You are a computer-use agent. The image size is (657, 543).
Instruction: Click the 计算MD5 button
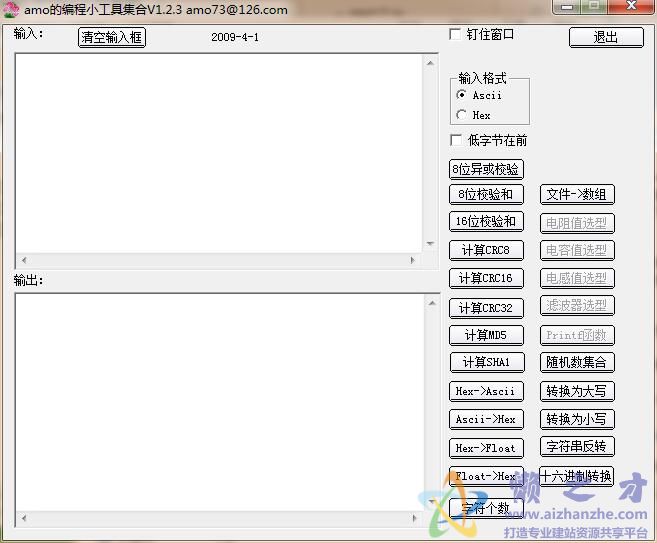(486, 335)
